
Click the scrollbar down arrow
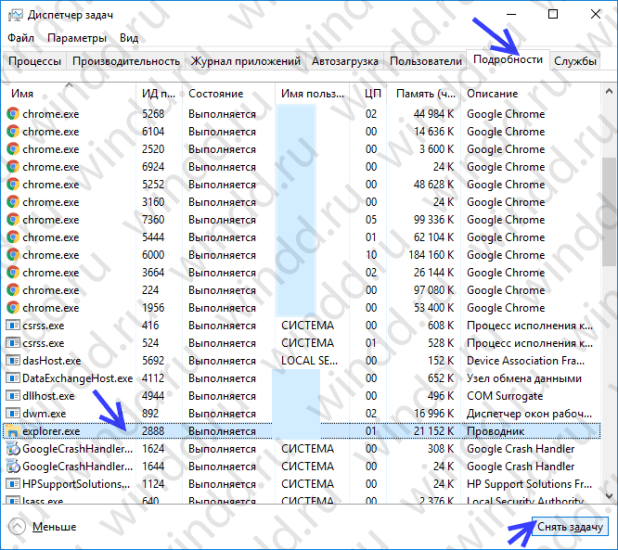[x=609, y=496]
